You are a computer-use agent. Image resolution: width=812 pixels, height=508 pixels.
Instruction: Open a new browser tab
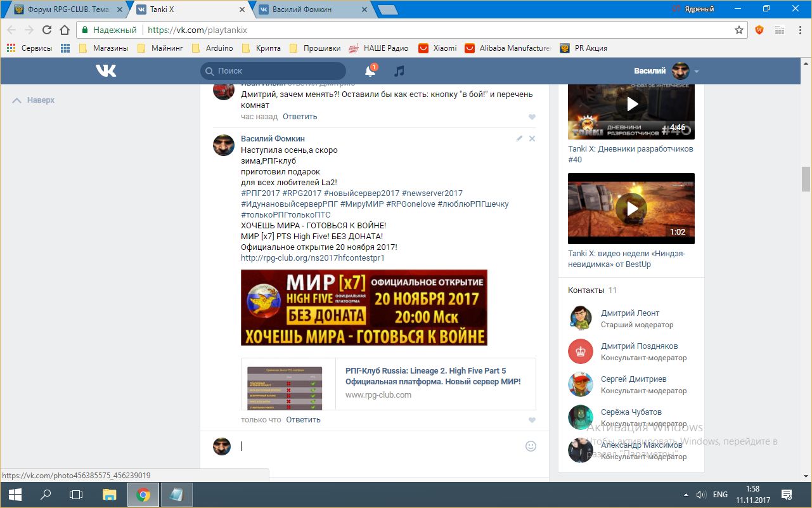point(387,10)
